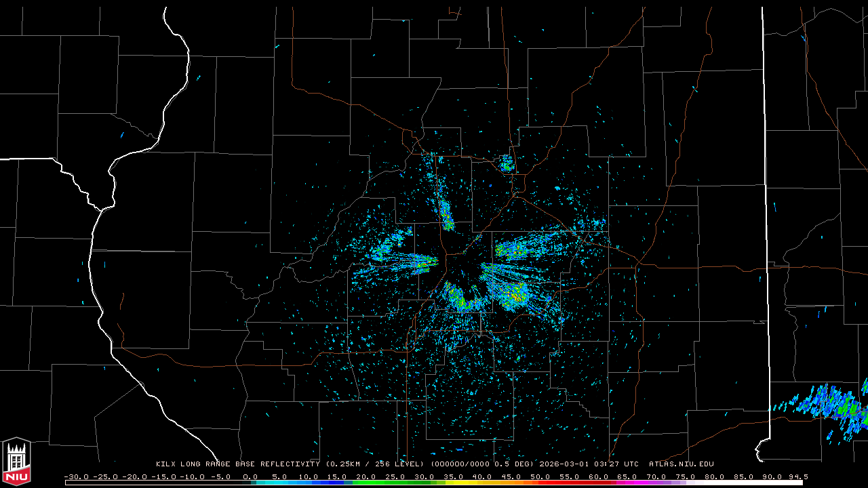Click the strongest orange echo southeast of radar center

[517, 296]
